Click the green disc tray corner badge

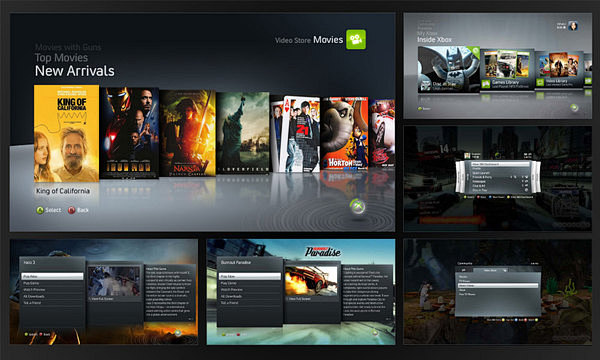click(474, 52)
